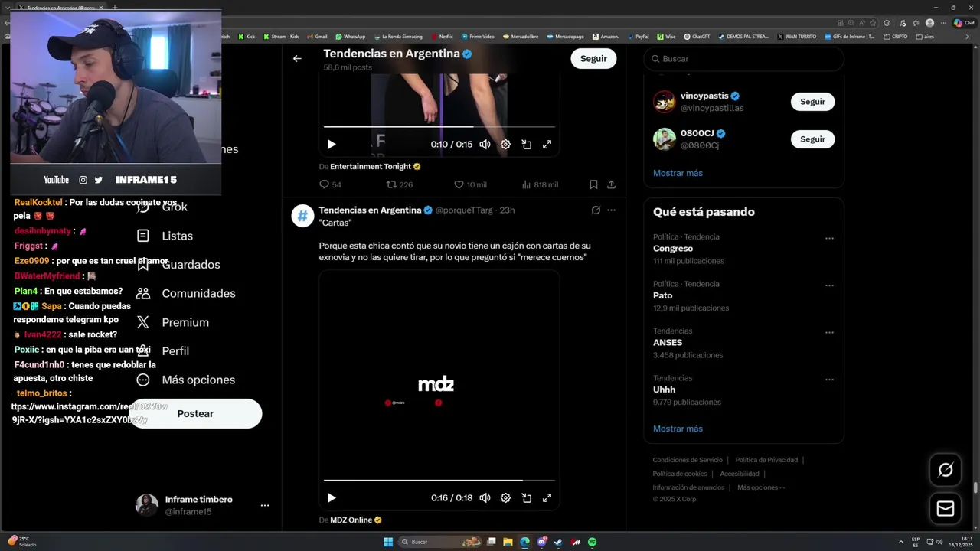Open the Pato trending topic
Image resolution: width=980 pixels, height=551 pixels.
pyautogui.click(x=743, y=296)
